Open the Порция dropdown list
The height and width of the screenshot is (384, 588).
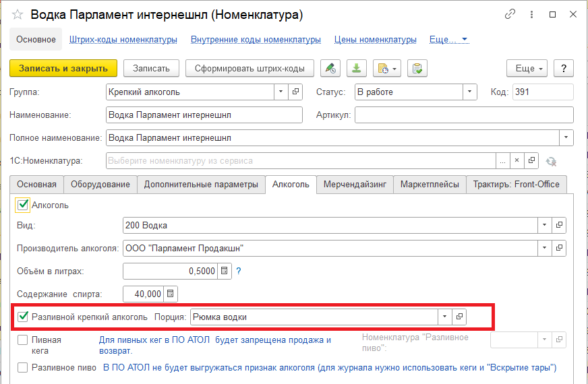pos(444,316)
